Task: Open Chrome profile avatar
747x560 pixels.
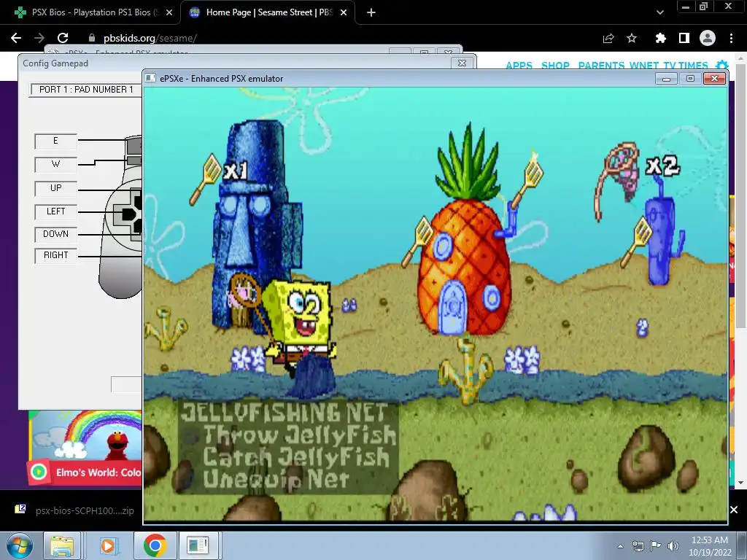Action: click(708, 38)
